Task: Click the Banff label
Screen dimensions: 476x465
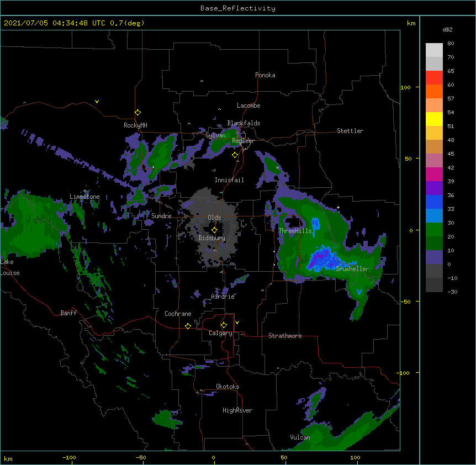Action: point(68,313)
